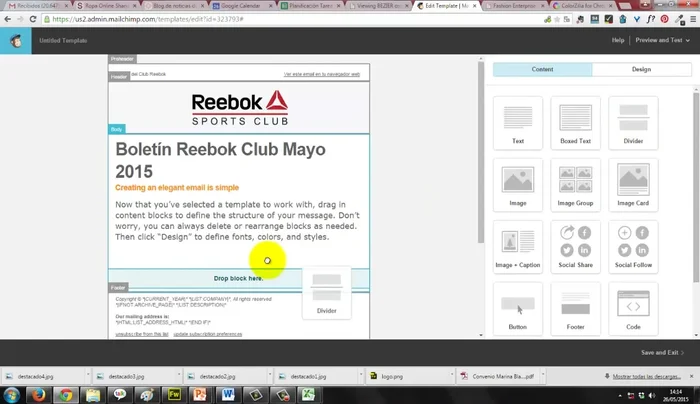Open the Preview and Test dropdown
The image size is (700, 404).
point(660,40)
